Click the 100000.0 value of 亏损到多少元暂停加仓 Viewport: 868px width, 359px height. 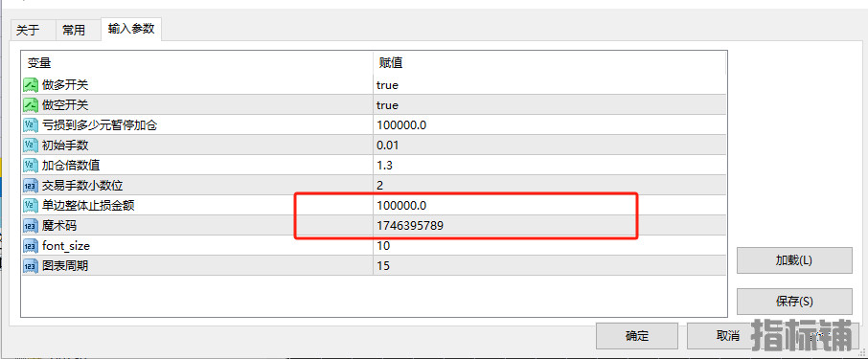[401, 125]
